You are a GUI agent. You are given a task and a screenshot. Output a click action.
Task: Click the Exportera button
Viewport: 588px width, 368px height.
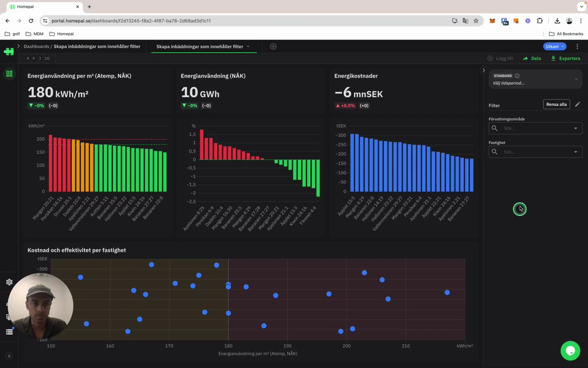(566, 59)
